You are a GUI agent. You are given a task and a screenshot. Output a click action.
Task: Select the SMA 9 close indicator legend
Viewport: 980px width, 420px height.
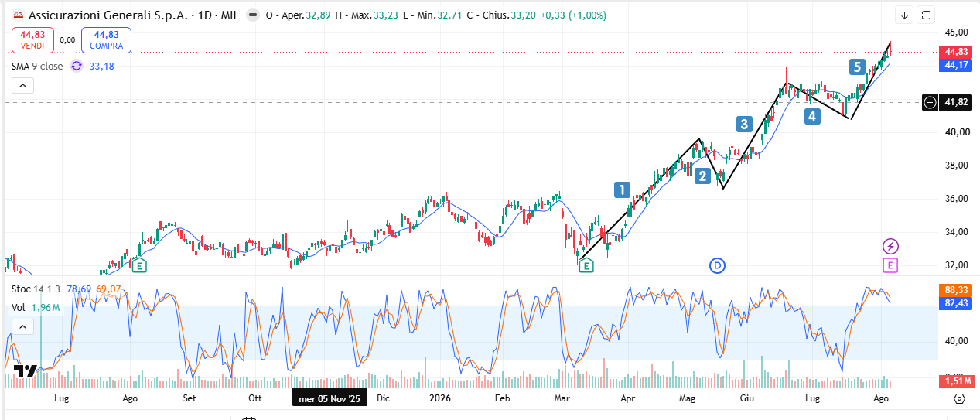37,67
